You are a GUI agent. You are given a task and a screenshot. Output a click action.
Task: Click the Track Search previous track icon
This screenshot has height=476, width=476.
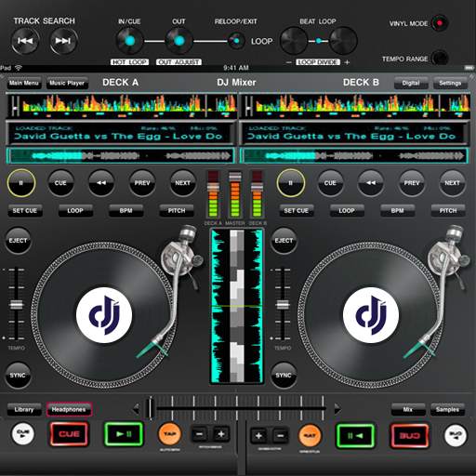[x=25, y=41]
